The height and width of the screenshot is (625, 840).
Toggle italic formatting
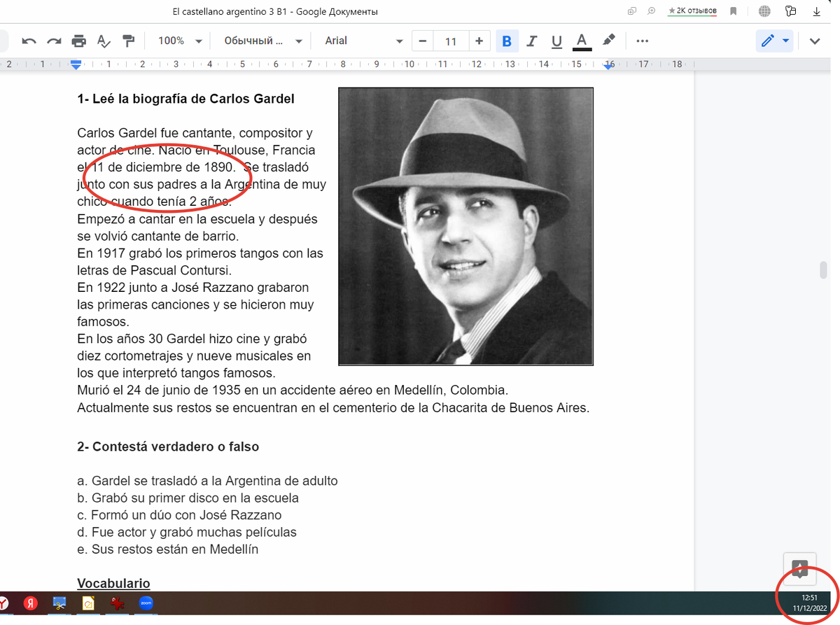point(532,41)
